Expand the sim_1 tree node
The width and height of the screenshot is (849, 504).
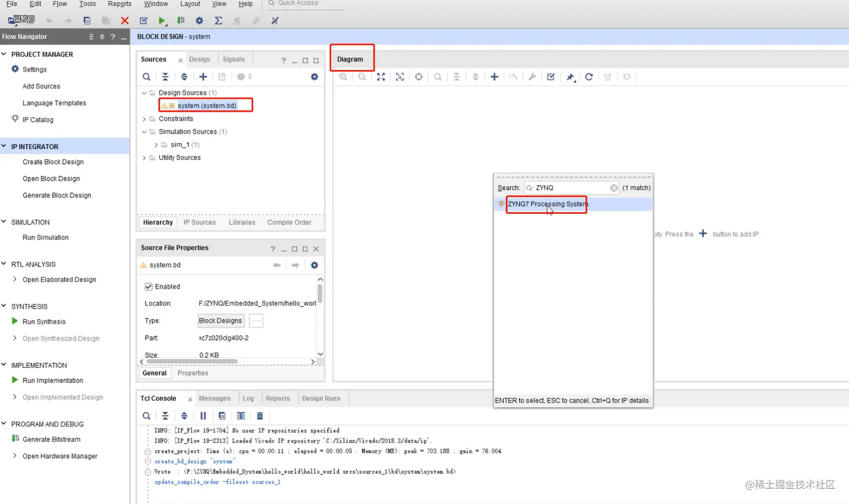pos(156,145)
